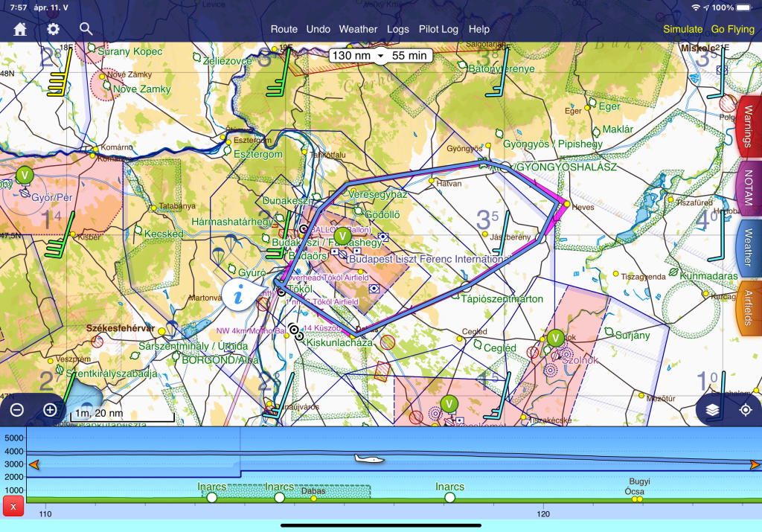
Task: Center map on current location icon
Action: pyautogui.click(x=745, y=410)
